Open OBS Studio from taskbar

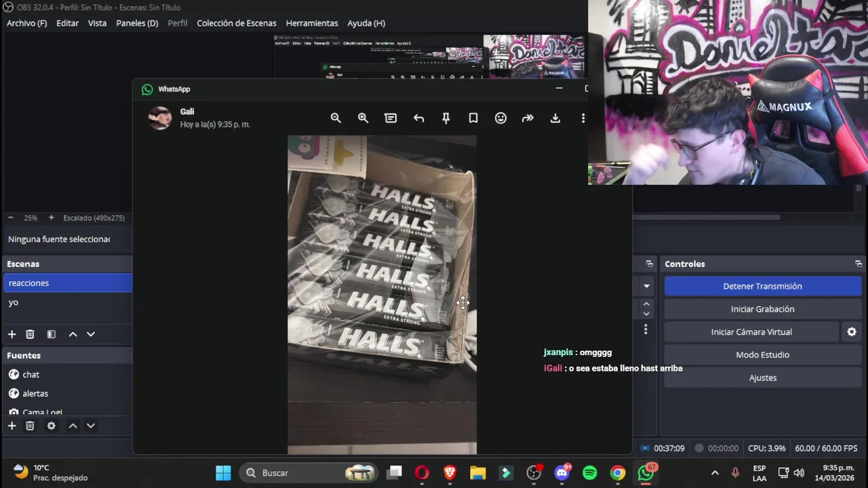click(x=534, y=473)
